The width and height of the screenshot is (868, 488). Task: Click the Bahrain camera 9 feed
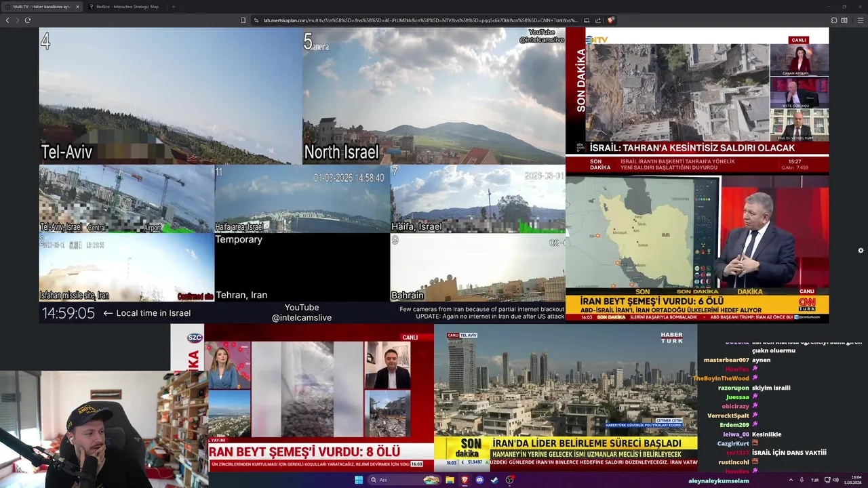[478, 268]
